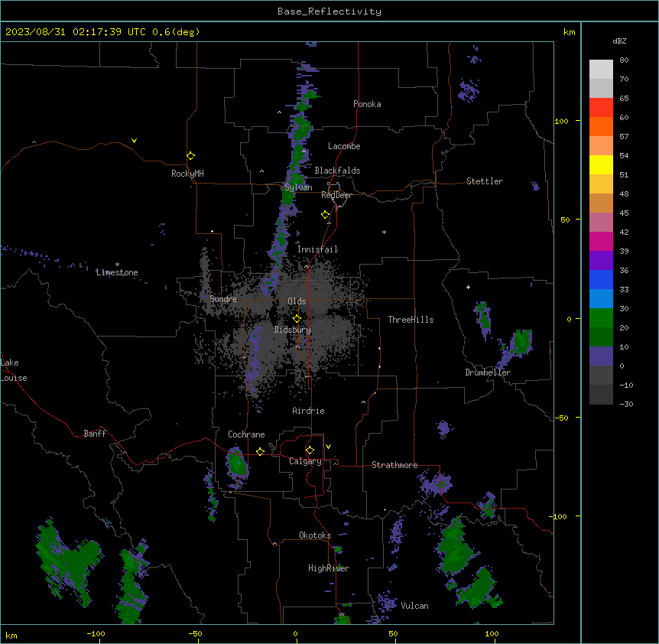Select the Lacombe city label
Viewport: 659px width, 644px height.
pos(344,146)
